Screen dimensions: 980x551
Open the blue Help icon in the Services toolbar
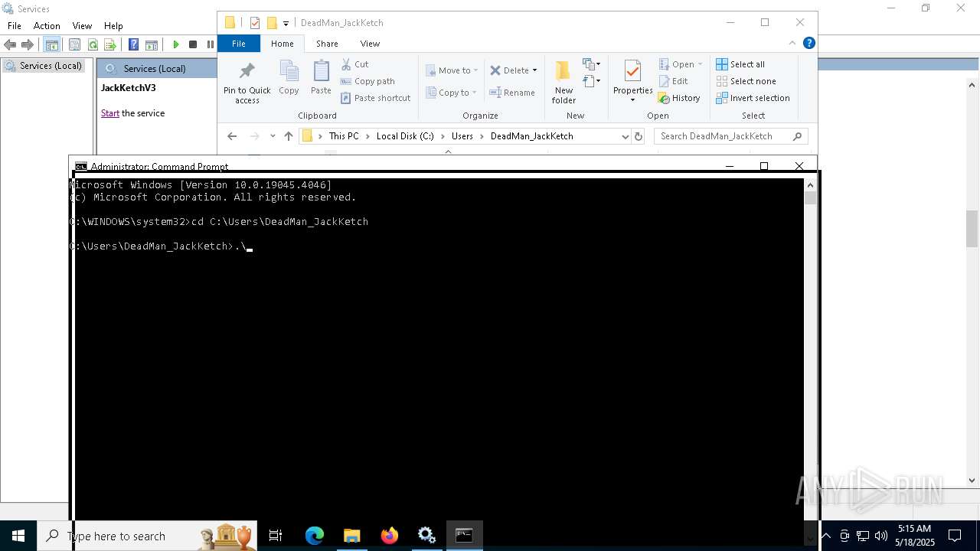[133, 44]
